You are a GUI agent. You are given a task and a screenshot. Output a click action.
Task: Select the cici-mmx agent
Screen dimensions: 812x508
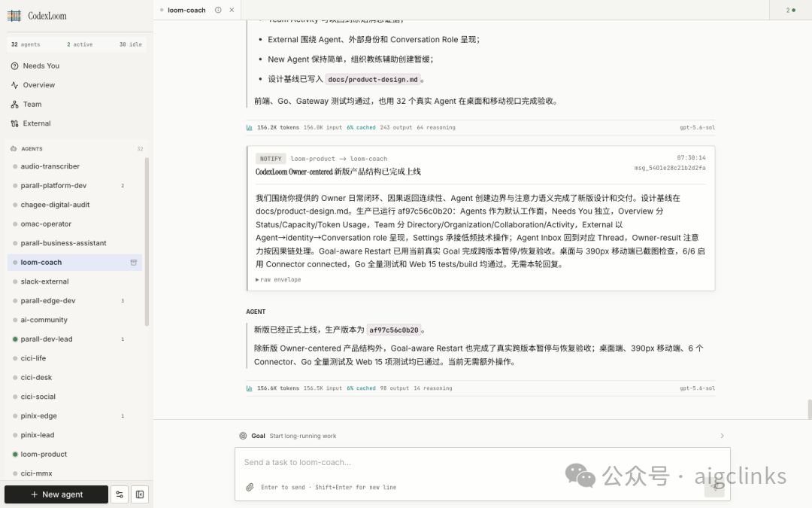click(74, 473)
